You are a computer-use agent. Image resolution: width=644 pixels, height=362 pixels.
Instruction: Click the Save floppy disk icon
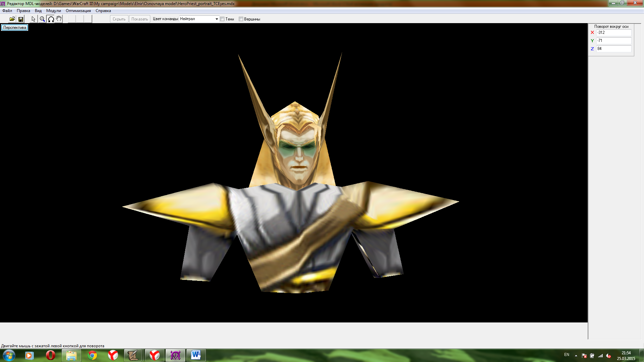[21, 19]
